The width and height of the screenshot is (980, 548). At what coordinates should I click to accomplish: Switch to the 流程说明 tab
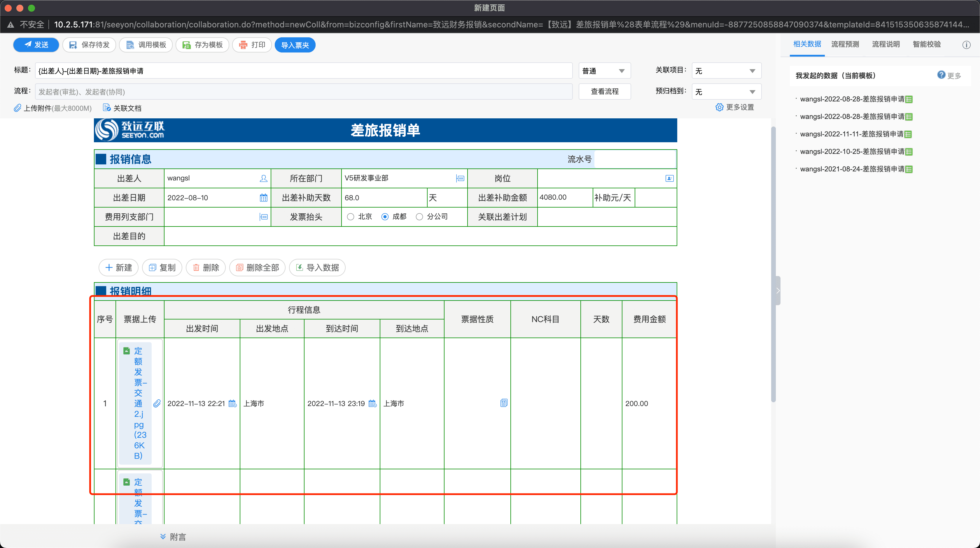886,44
